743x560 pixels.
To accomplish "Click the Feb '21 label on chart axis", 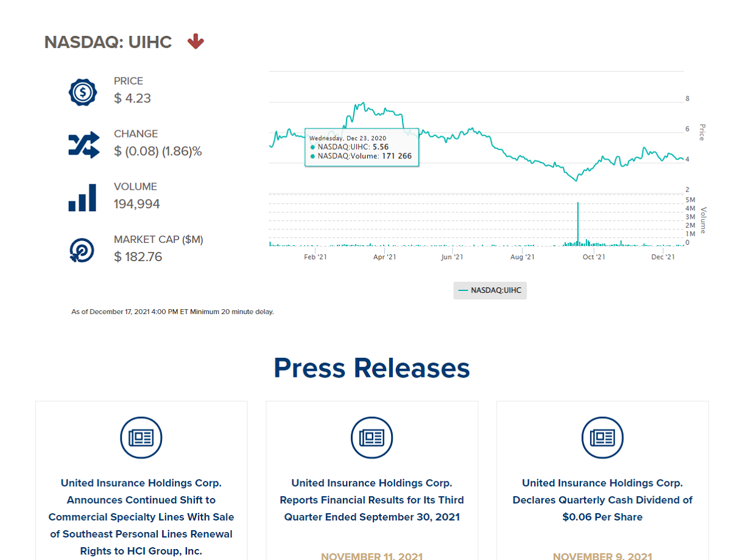I will 315,257.
